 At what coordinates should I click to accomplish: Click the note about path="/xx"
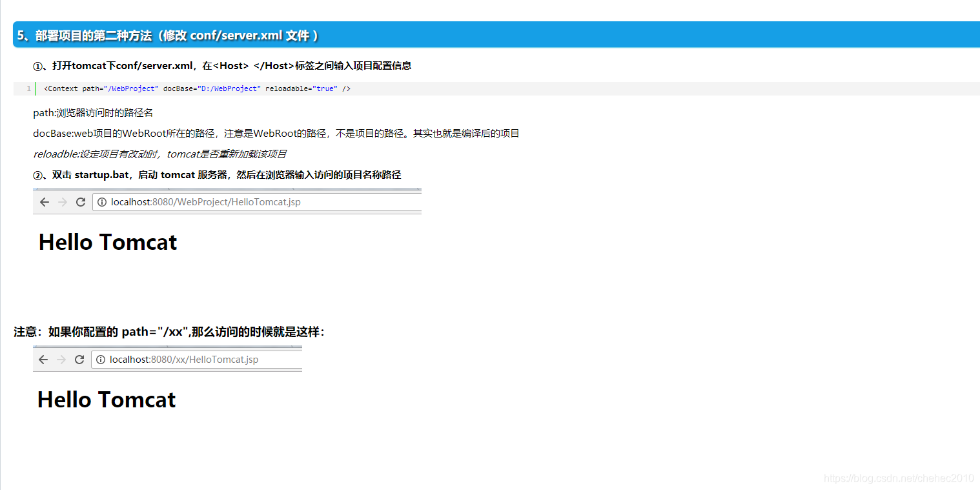169,332
